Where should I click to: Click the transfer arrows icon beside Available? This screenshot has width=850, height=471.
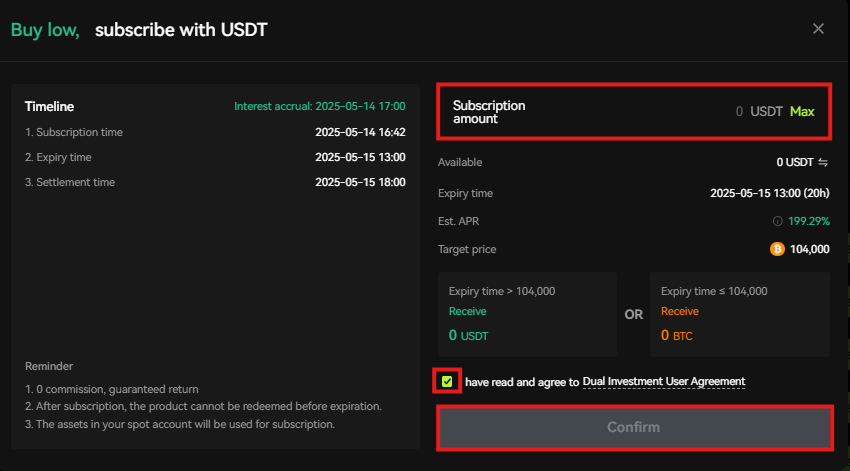tap(823, 163)
